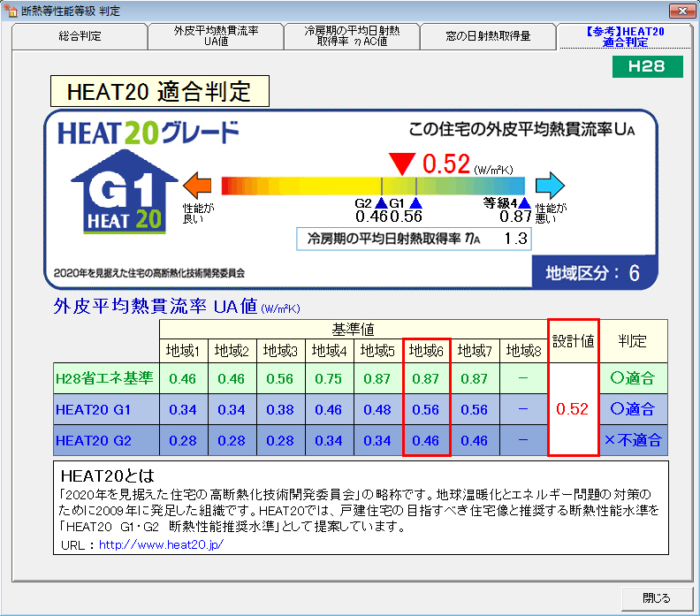Click the 外皮平均熱貫流率 UA値 section heading
Image resolution: width=700 pixels, height=616 pixels.
pos(177,307)
